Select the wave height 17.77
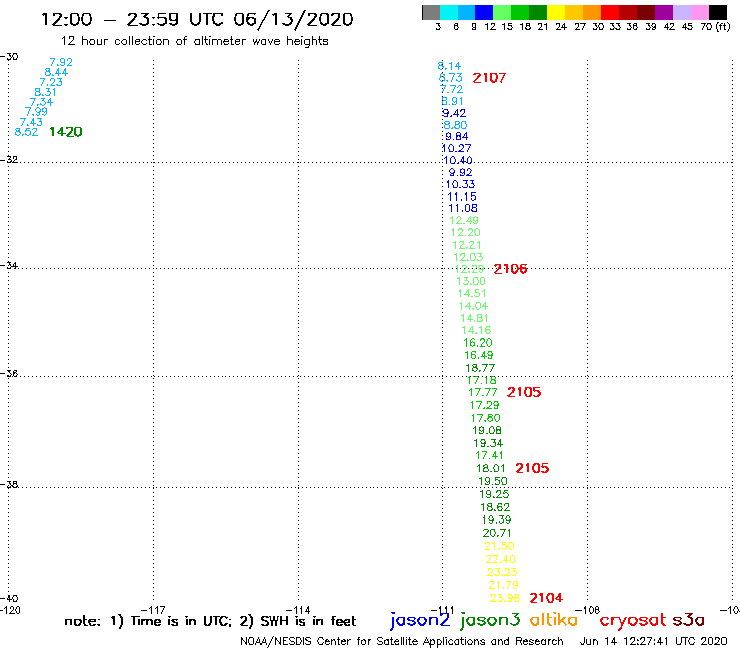Viewport: 740px width, 650px height. (482, 392)
